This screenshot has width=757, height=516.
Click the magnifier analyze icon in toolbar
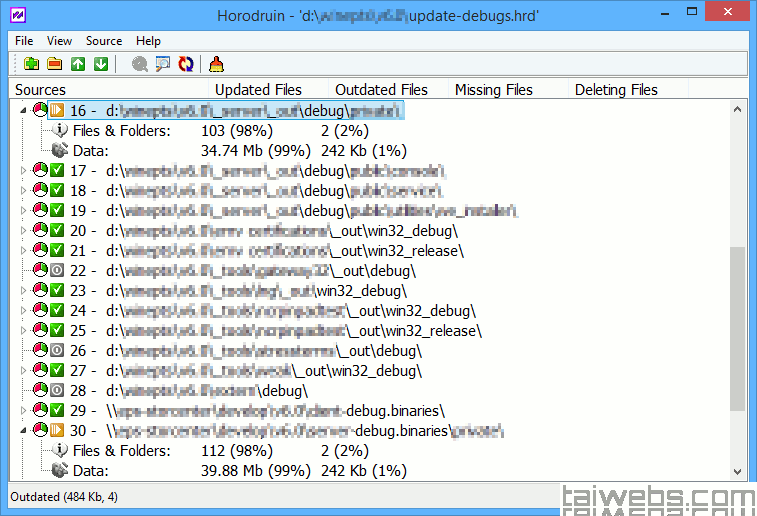point(140,65)
